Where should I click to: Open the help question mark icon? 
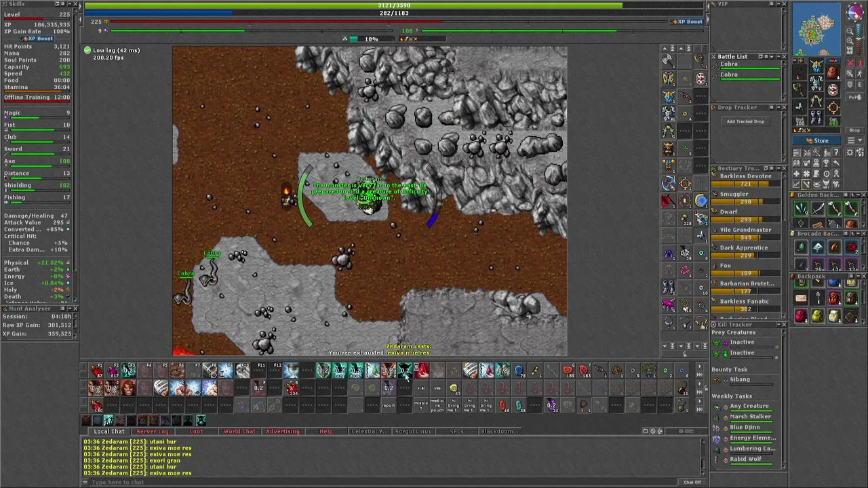[837, 152]
